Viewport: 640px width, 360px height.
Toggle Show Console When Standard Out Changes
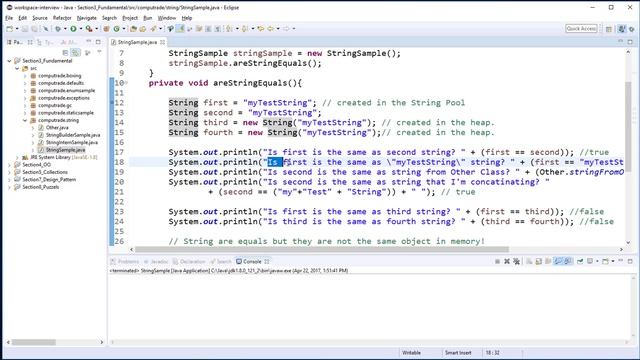point(558,261)
